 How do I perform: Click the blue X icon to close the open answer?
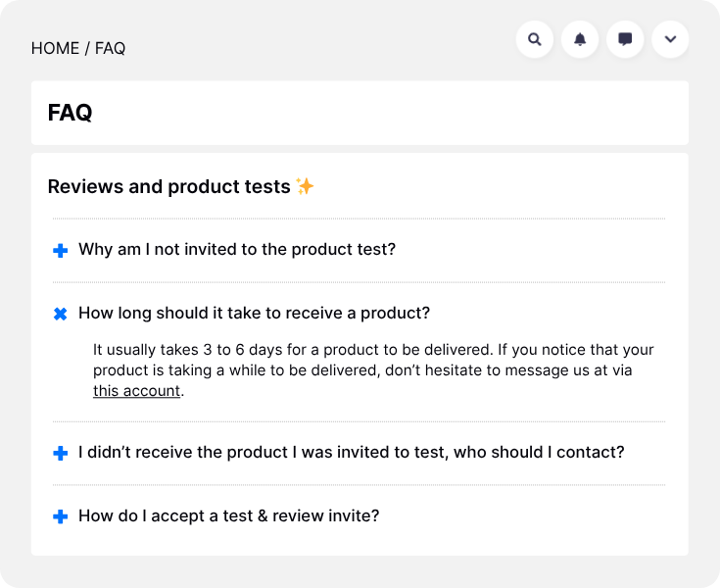60,315
